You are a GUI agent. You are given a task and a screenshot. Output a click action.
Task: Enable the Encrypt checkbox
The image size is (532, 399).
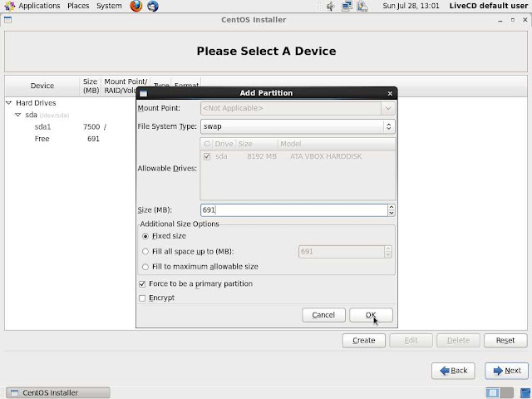[x=142, y=298]
